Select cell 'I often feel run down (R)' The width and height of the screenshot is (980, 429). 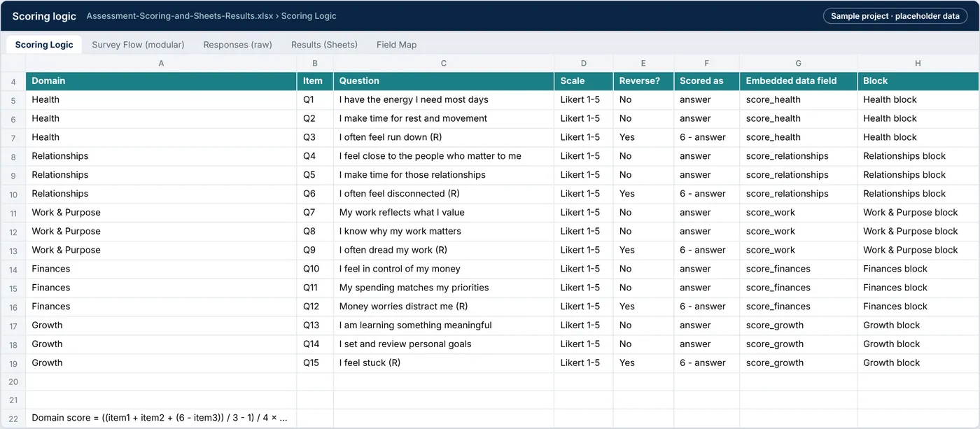pos(444,138)
